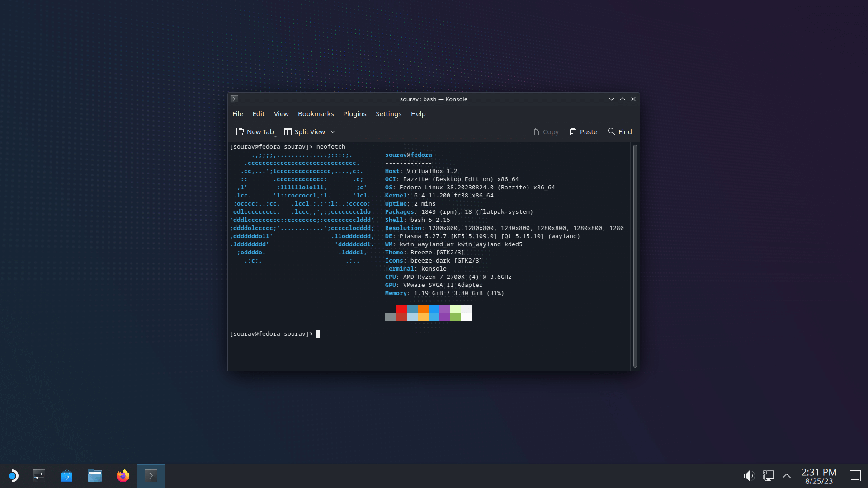
Task: Click the Copy button in toolbar
Action: (x=545, y=131)
